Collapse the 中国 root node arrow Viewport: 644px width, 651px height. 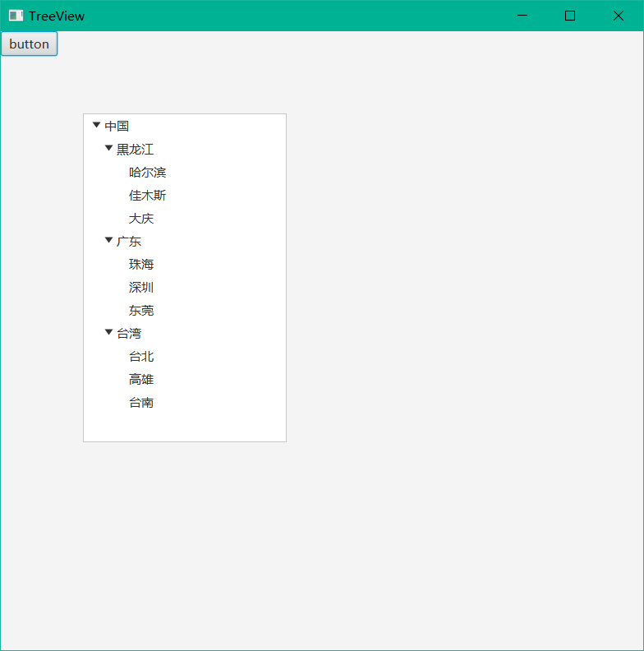[96, 125]
